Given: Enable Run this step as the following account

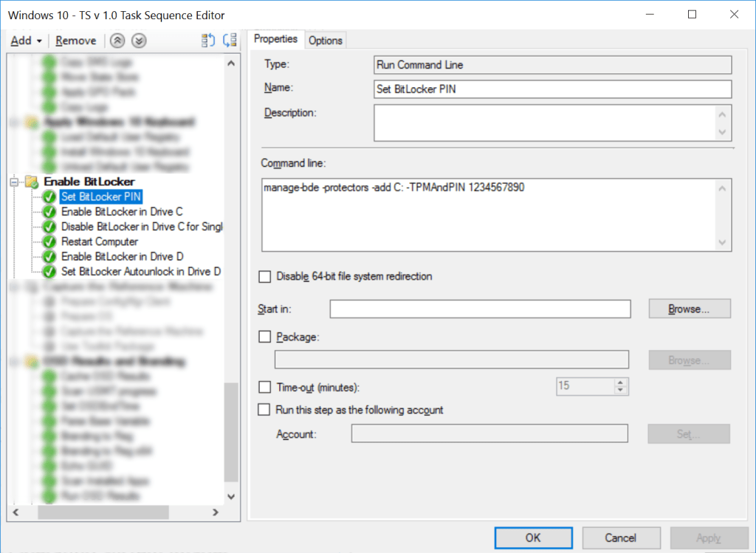Looking at the screenshot, I should (x=264, y=409).
